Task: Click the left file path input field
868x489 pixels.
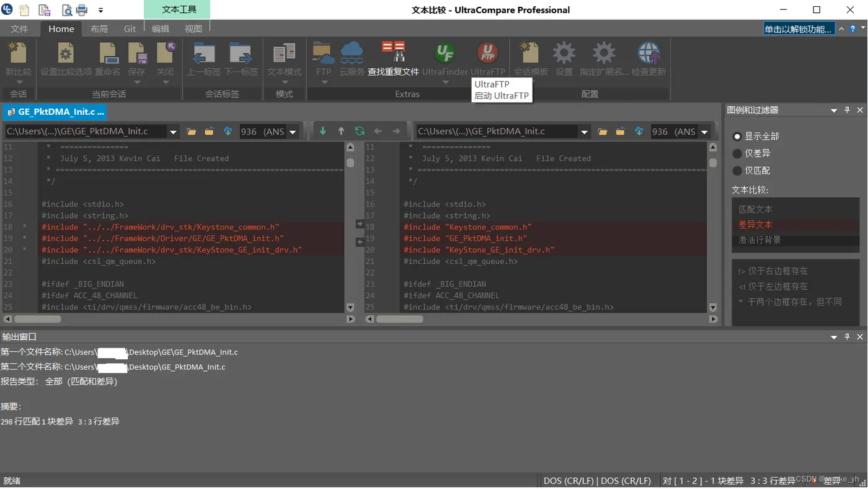Action: (x=86, y=132)
